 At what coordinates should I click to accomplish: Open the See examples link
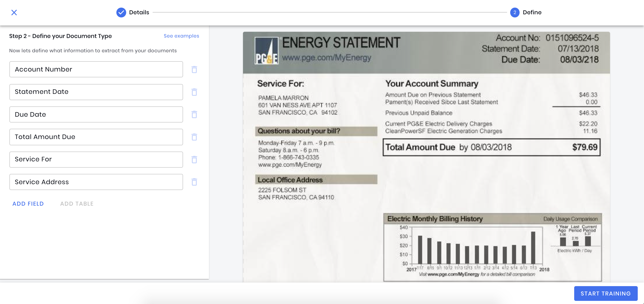click(181, 36)
